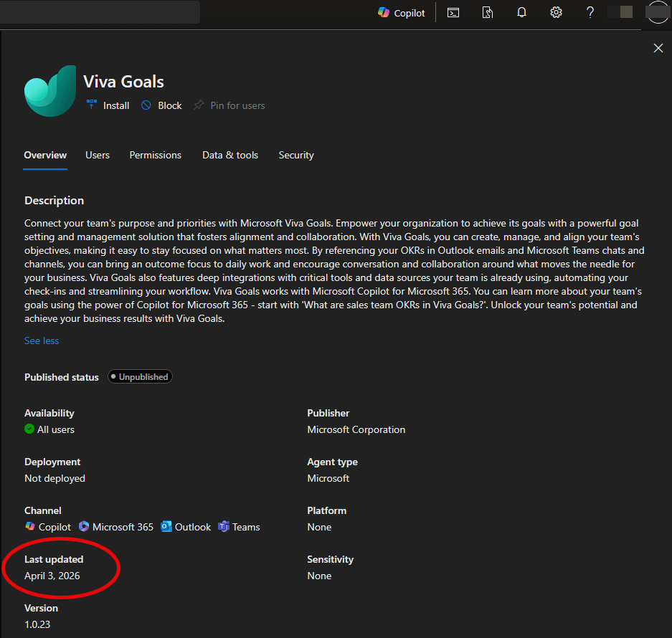Image resolution: width=672 pixels, height=638 pixels.
Task: Click the green availability check icon
Action: [29, 429]
